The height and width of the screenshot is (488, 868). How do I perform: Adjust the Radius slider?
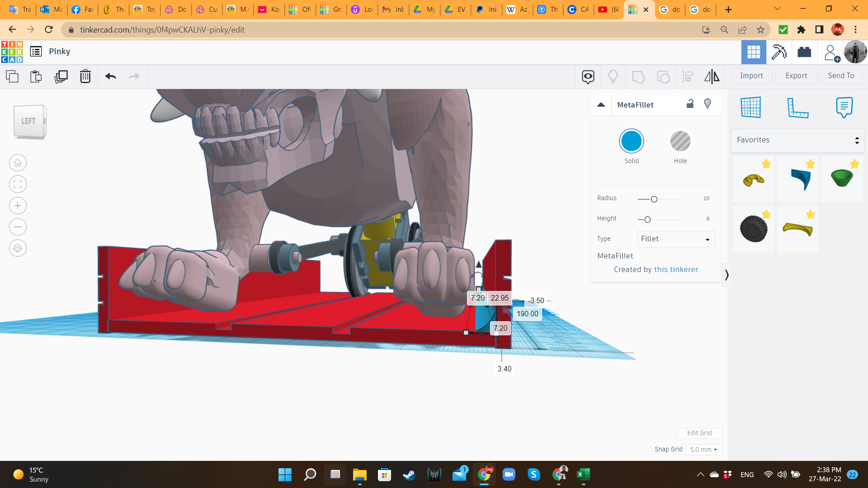pos(654,199)
